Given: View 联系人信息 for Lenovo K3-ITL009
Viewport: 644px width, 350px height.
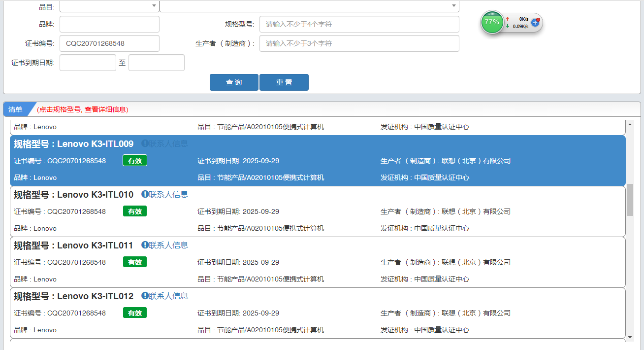Looking at the screenshot, I should click(x=165, y=143).
